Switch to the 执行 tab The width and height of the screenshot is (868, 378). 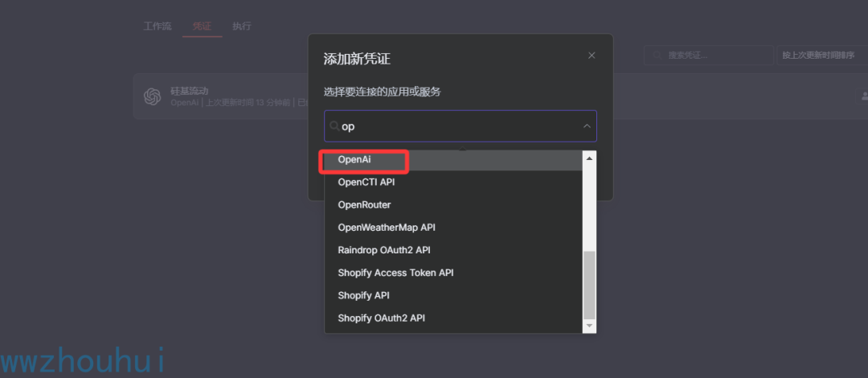tap(242, 26)
